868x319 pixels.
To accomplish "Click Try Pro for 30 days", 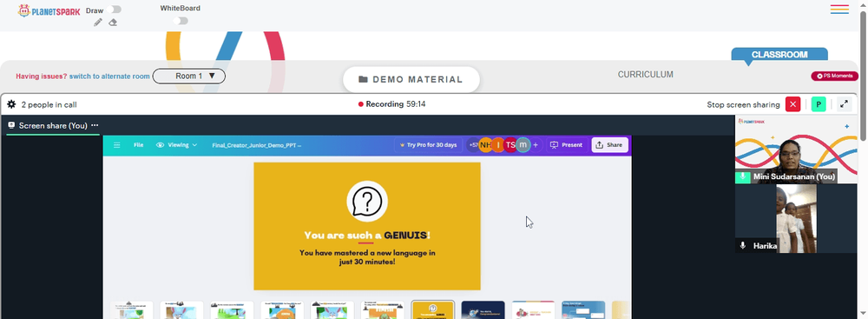I will (429, 145).
